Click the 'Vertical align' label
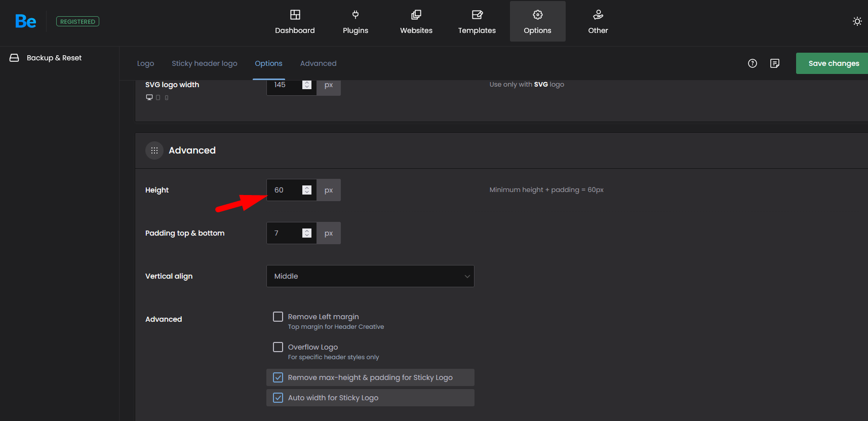This screenshot has width=868, height=421. click(169, 276)
